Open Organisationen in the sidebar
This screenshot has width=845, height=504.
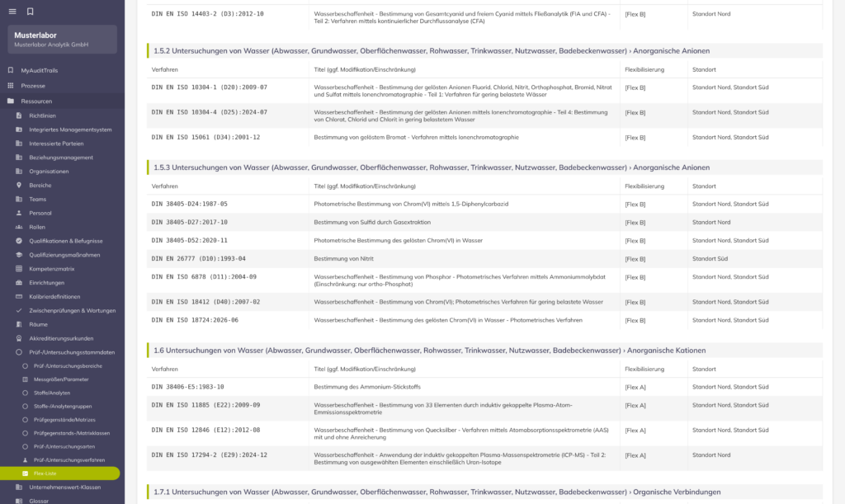(x=49, y=172)
